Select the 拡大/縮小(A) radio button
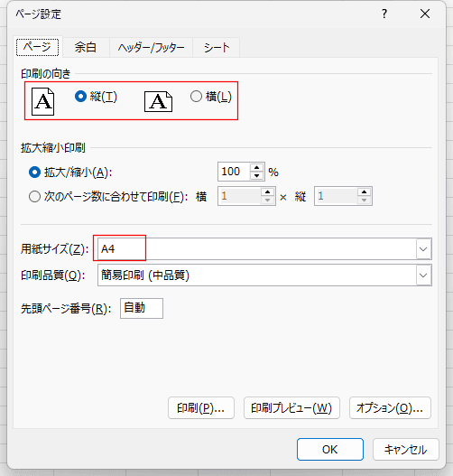 (x=34, y=173)
